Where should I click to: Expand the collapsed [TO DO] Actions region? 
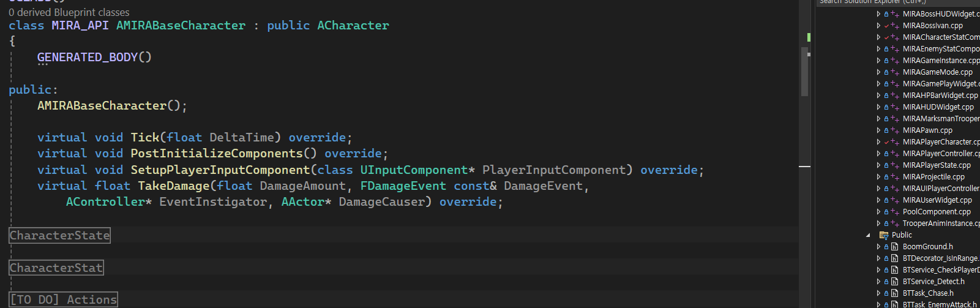(63, 299)
